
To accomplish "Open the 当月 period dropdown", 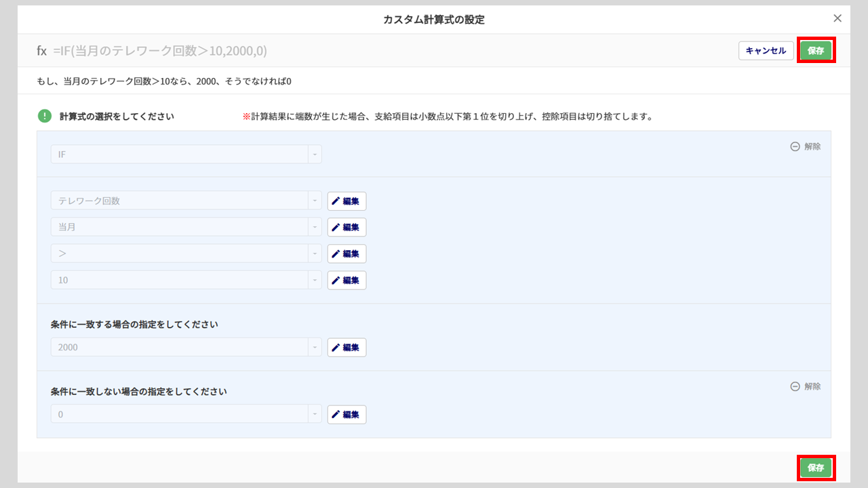I will [x=186, y=227].
